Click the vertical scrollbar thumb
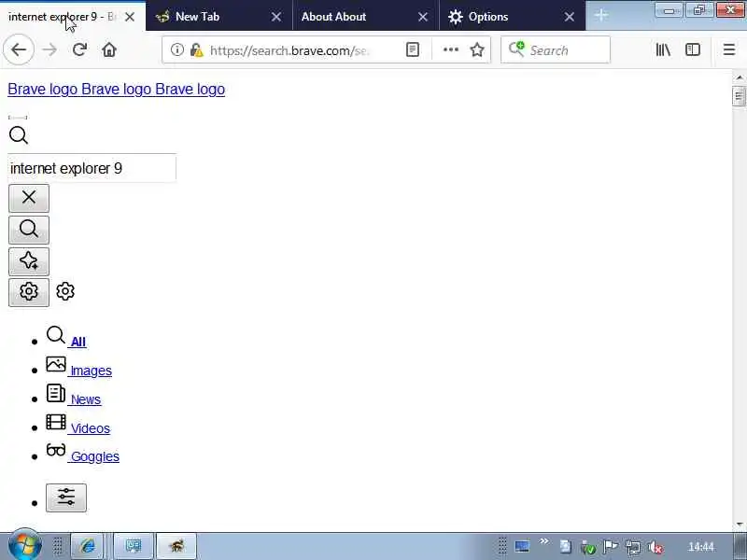Screen dimensions: 747x560 pos(740,97)
